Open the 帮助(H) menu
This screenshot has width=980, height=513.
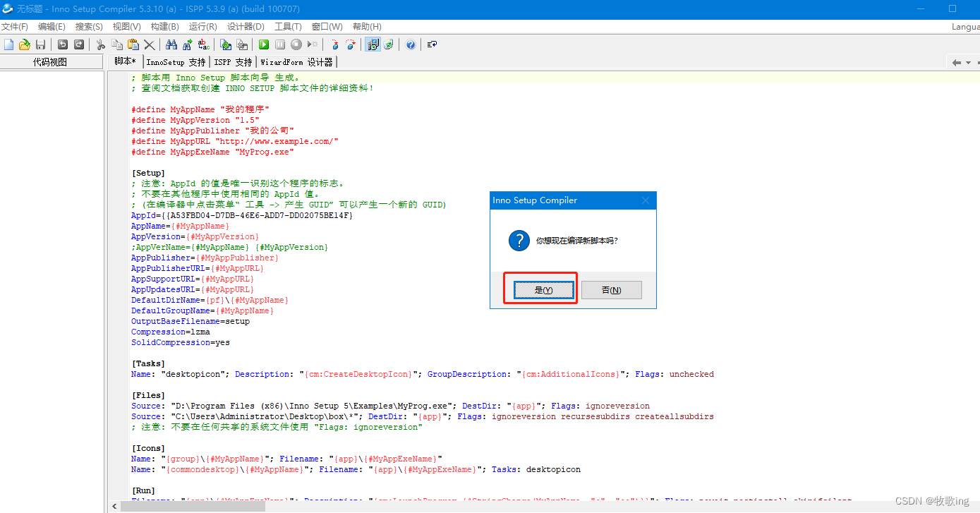(x=366, y=26)
